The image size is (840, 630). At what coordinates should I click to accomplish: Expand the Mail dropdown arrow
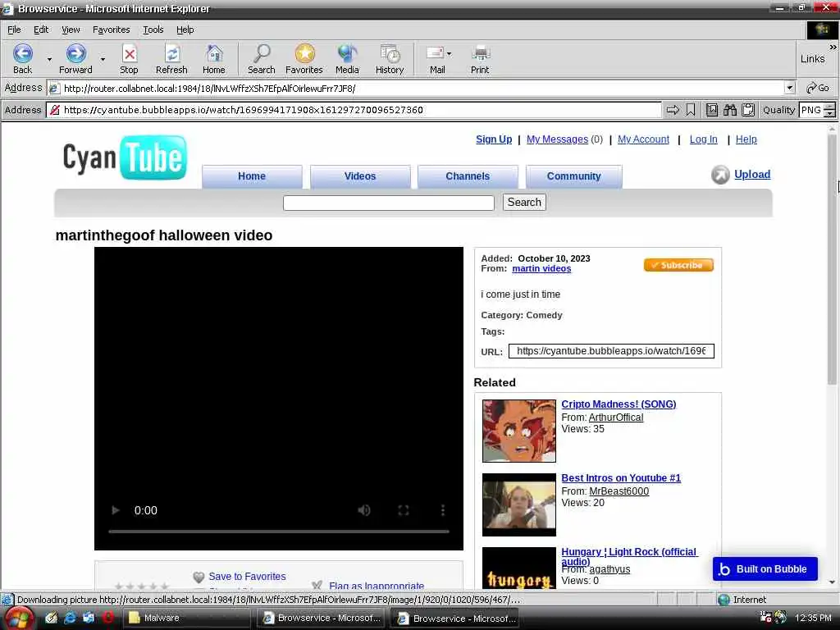449,53
